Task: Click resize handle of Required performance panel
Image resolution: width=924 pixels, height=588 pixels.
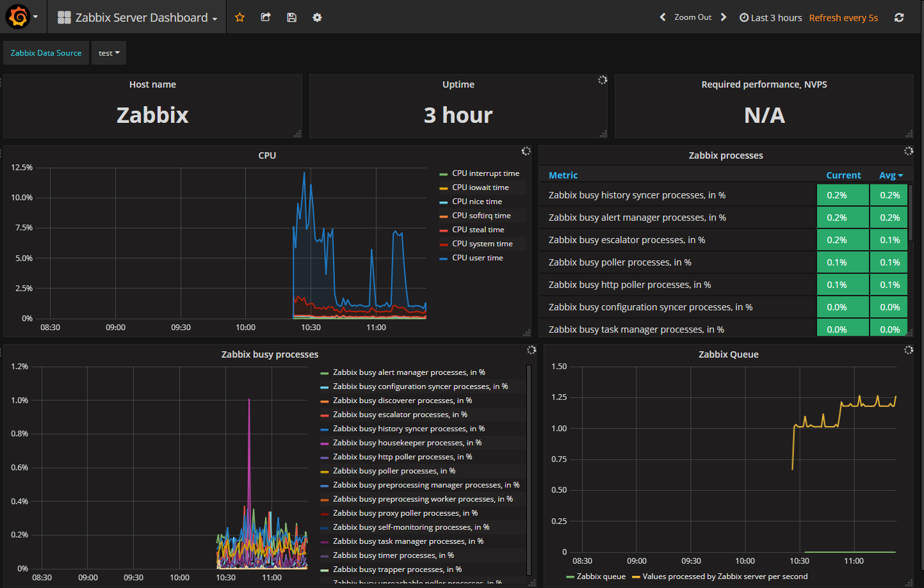Action: (x=909, y=134)
